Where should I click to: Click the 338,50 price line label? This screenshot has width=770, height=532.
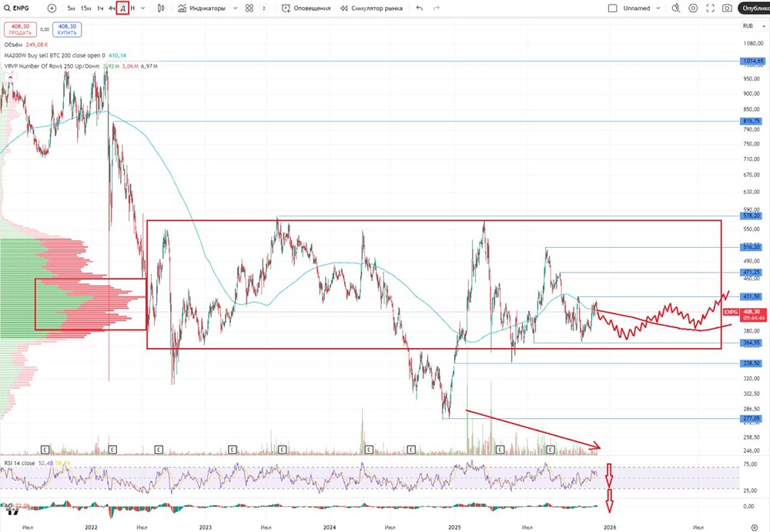(x=752, y=363)
